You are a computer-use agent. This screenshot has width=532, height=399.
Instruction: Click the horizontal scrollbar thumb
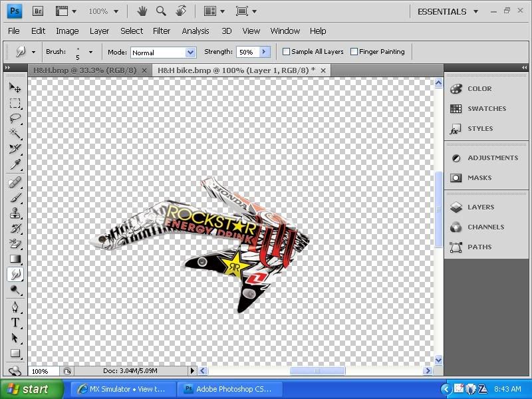[317, 371]
